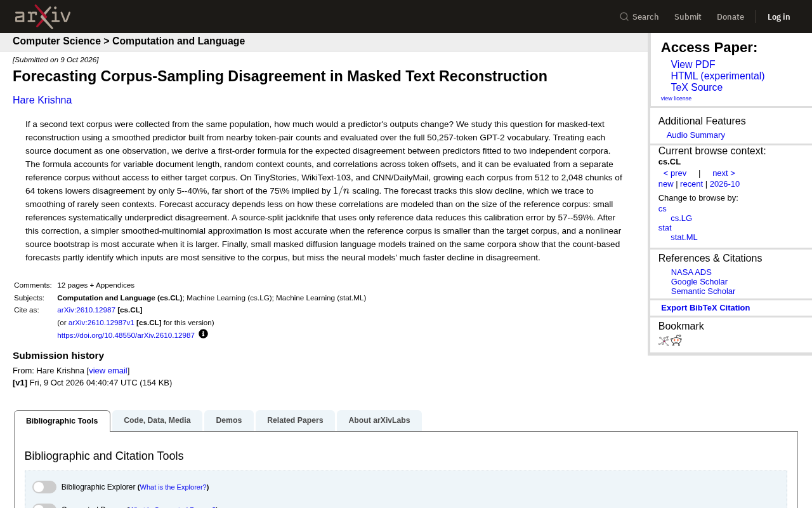
Task: Click Log in button
Action: [779, 17]
